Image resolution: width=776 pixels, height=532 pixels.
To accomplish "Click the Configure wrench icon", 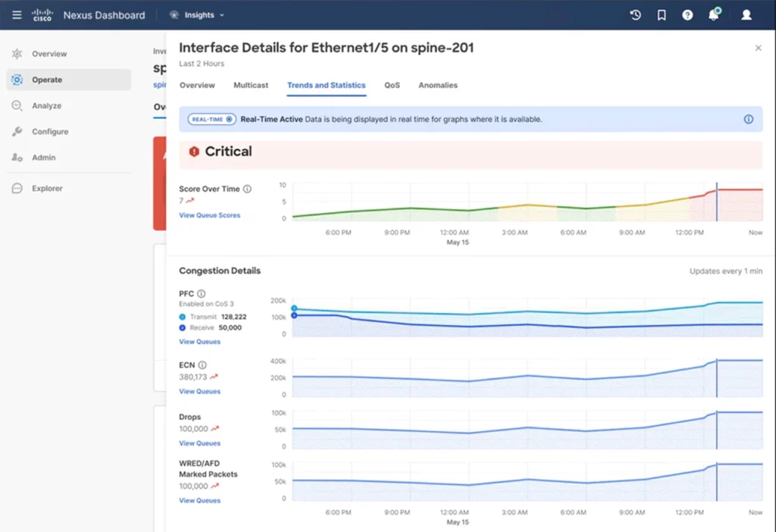I will point(17,132).
